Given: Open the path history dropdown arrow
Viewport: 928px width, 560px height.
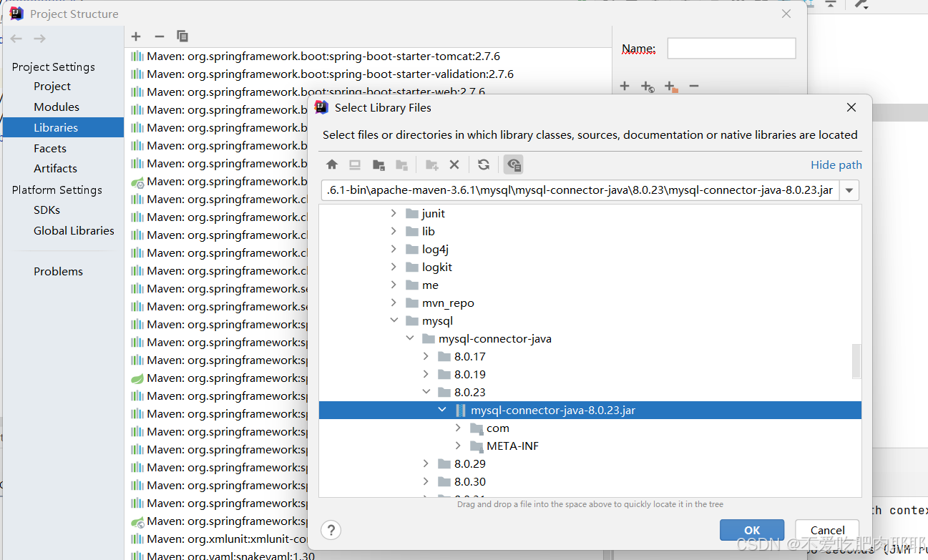Looking at the screenshot, I should [x=848, y=190].
